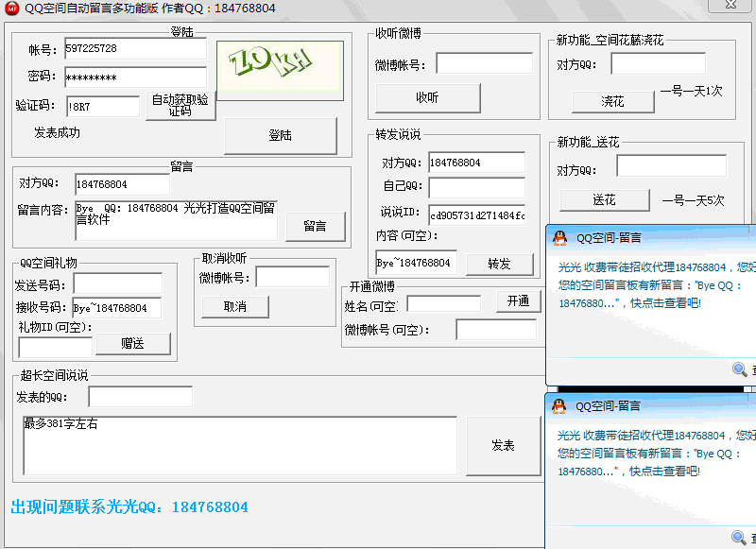Viewport: 756px width, 549px height.
Task: Click the 对方QQ field in 转发说说
Action: (x=477, y=163)
